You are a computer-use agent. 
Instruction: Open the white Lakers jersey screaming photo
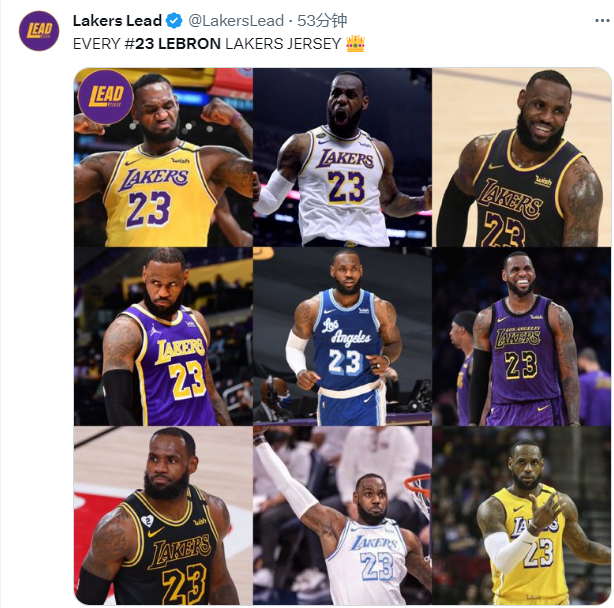[342, 157]
